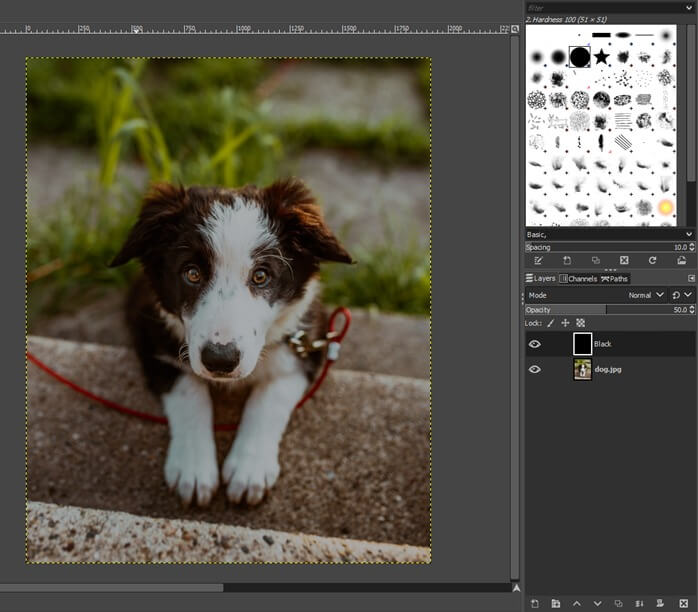Delete the selected layer
Screen dimensions: 698x612
[x=684, y=603]
